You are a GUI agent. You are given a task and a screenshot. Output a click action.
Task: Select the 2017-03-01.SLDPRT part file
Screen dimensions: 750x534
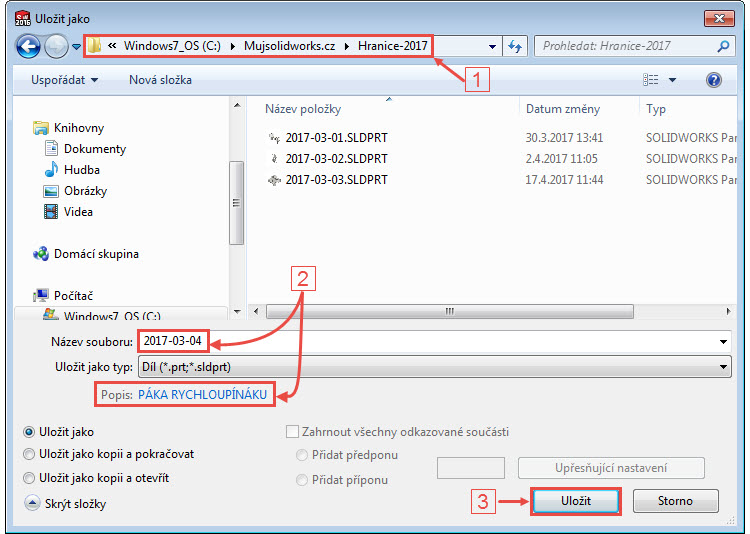point(335,138)
